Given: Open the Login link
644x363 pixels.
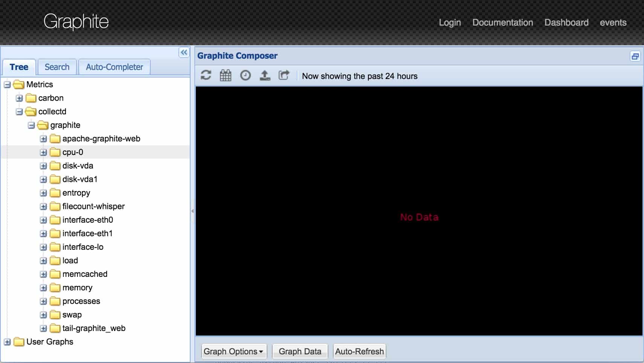Looking at the screenshot, I should point(450,23).
